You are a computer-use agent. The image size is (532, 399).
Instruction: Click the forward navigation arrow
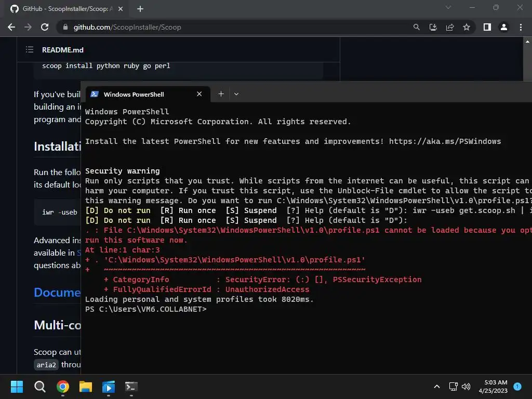click(x=28, y=27)
